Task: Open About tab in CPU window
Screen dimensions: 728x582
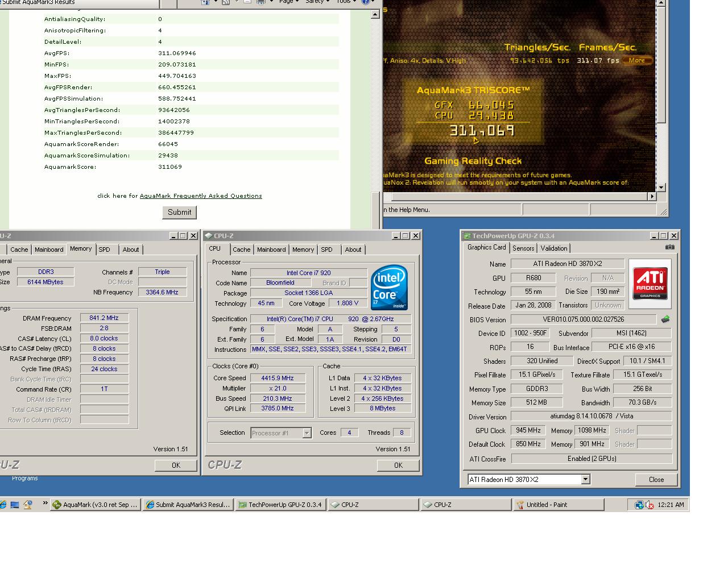Action: (x=353, y=250)
